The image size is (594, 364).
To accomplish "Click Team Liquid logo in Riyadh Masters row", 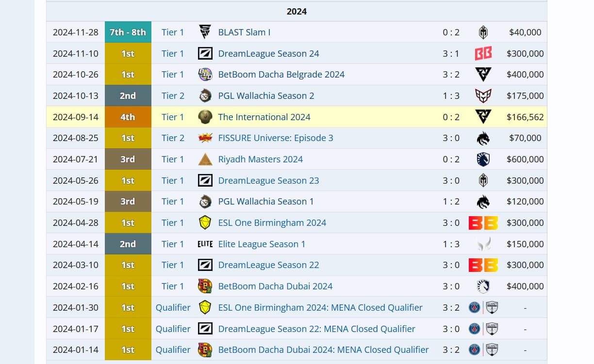I will point(483,159).
